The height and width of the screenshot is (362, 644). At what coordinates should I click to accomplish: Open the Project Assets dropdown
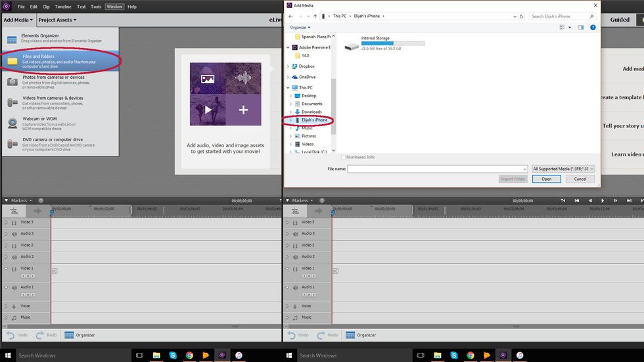(57, 20)
